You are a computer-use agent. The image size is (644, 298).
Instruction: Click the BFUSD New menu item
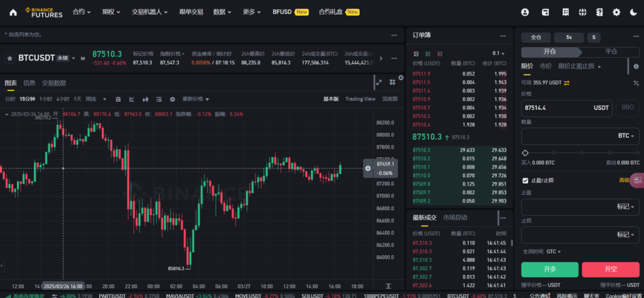click(291, 12)
